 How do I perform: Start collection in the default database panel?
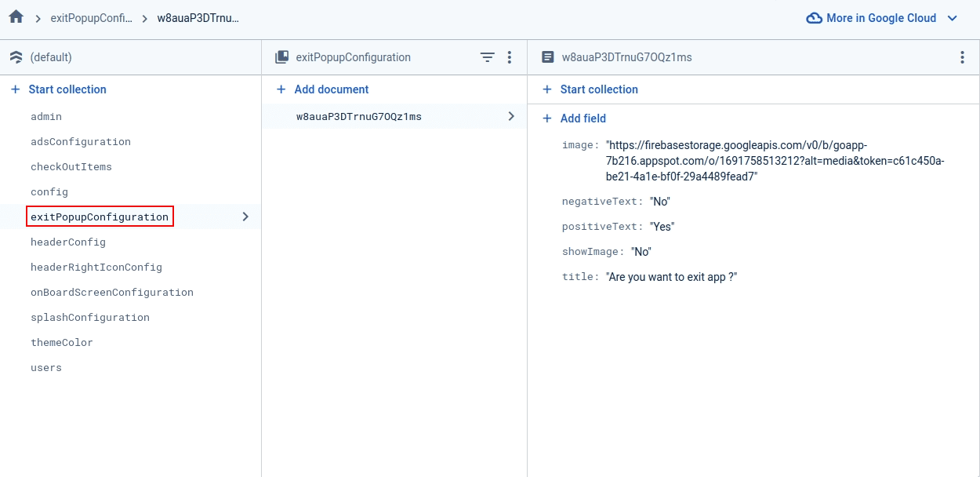[x=67, y=89]
